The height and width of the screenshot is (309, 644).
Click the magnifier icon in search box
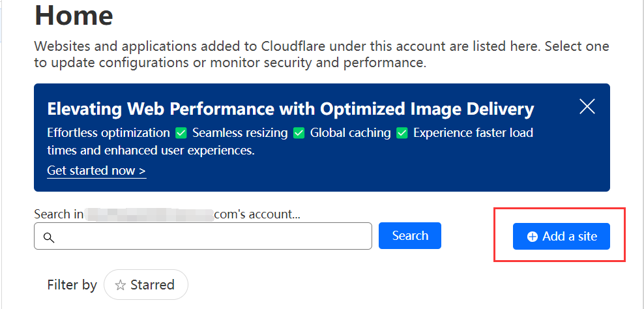pos(48,237)
